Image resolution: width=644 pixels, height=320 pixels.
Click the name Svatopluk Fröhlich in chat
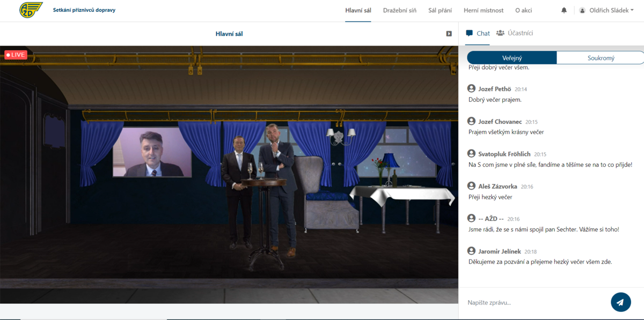pyautogui.click(x=504, y=154)
